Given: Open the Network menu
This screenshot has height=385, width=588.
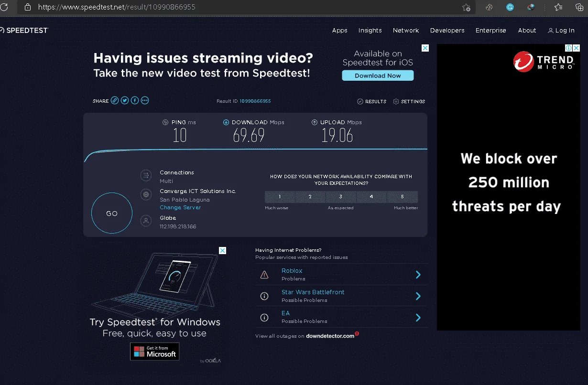Looking at the screenshot, I should coord(406,30).
